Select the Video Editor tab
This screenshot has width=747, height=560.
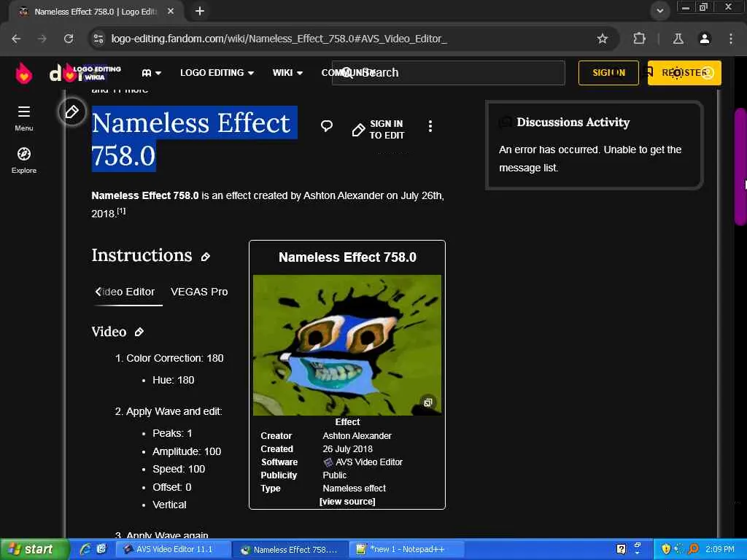pyautogui.click(x=128, y=292)
